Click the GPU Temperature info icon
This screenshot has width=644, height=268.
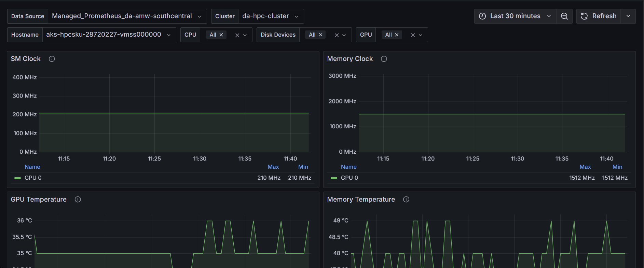[x=78, y=200]
